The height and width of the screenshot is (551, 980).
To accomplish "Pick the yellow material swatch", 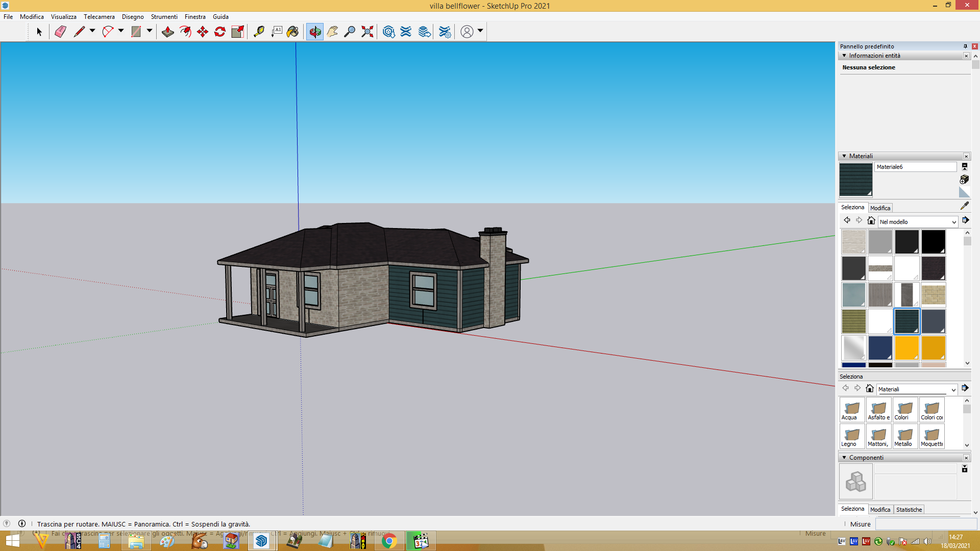I will (x=907, y=348).
